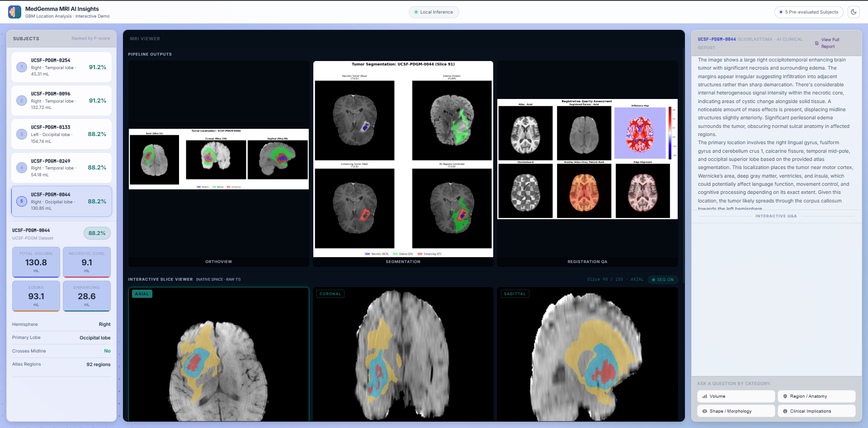Click the 5 Pre-evaluated Subjects button
The height and width of the screenshot is (428, 868).
tap(808, 12)
